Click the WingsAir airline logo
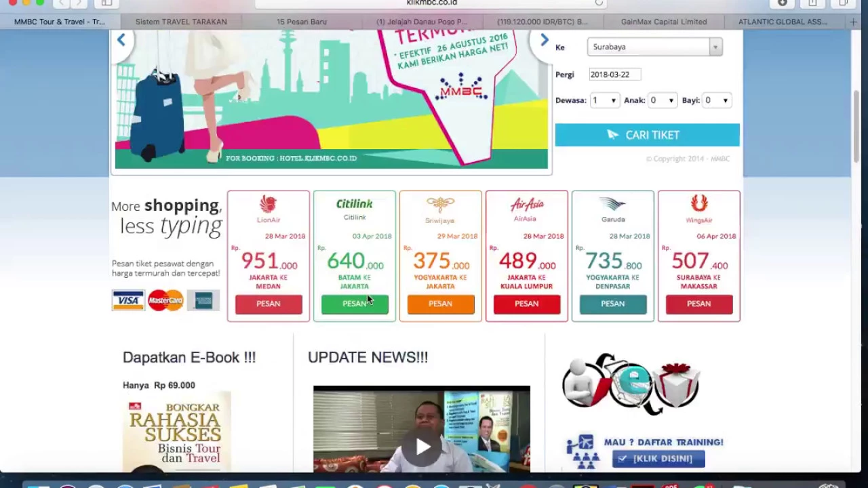The width and height of the screenshot is (868, 488). 699,205
